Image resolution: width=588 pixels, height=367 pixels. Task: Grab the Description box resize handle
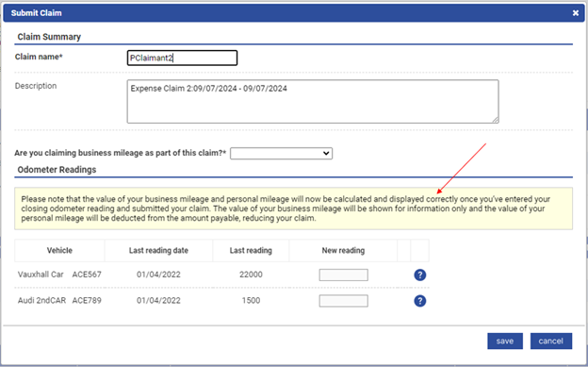pyautogui.click(x=496, y=120)
